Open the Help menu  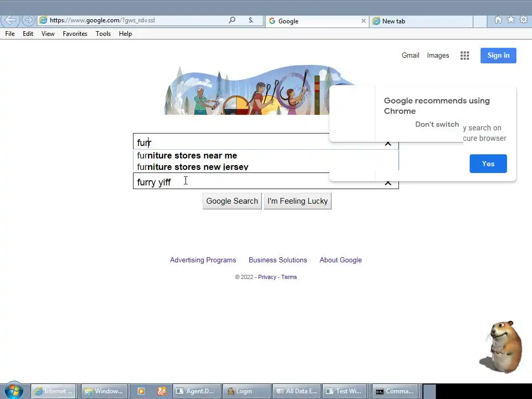click(x=125, y=34)
